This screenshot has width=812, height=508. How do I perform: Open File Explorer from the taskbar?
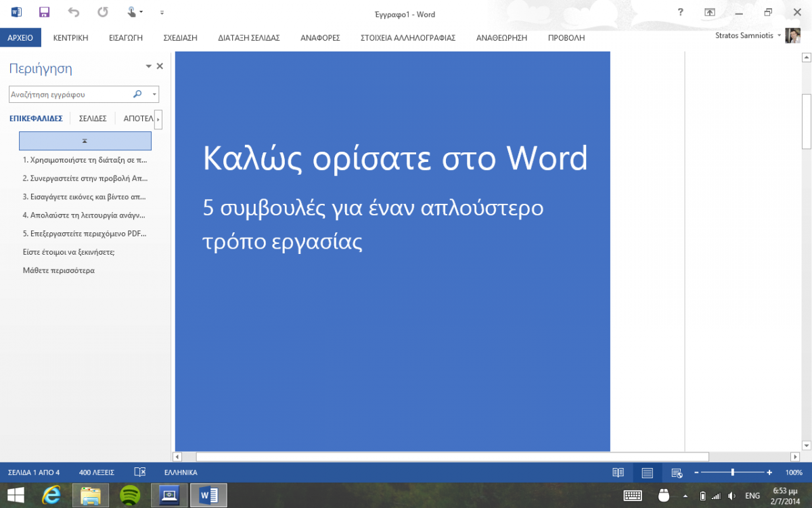(91, 495)
